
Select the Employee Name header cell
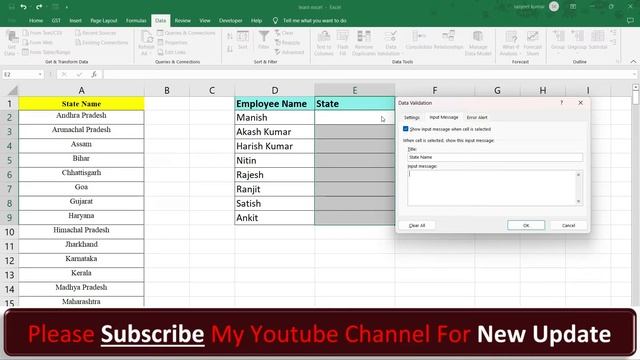click(275, 104)
